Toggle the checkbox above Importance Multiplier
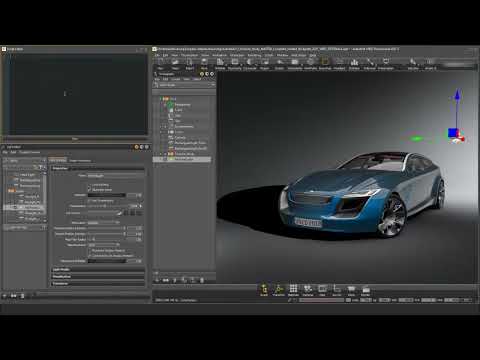Viewport: 480px width, 360px height. click(x=90, y=256)
